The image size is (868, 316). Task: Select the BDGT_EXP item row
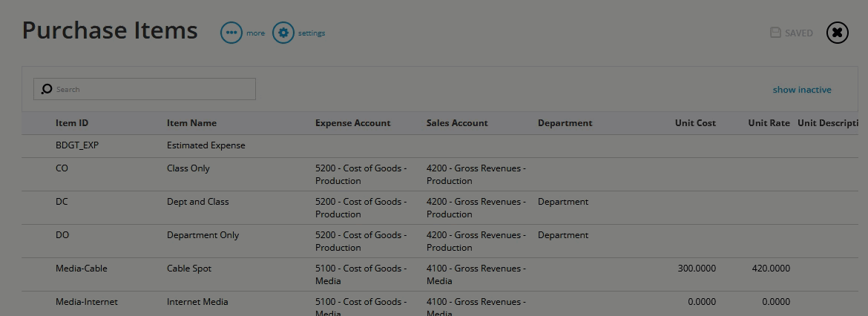tap(439, 146)
